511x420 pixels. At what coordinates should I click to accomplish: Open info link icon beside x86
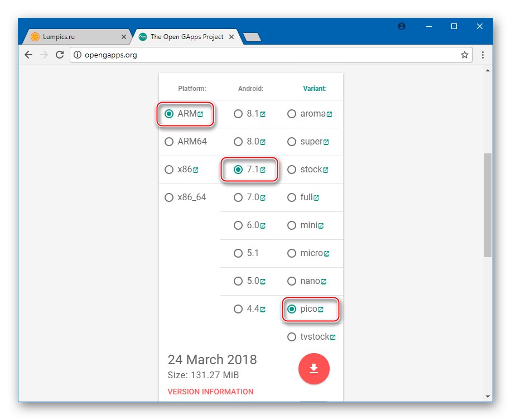point(196,170)
